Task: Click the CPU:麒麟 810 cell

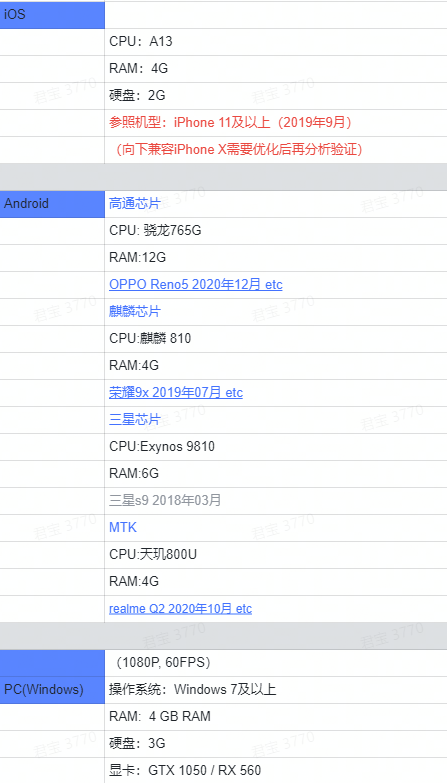Action: pyautogui.click(x=276, y=339)
